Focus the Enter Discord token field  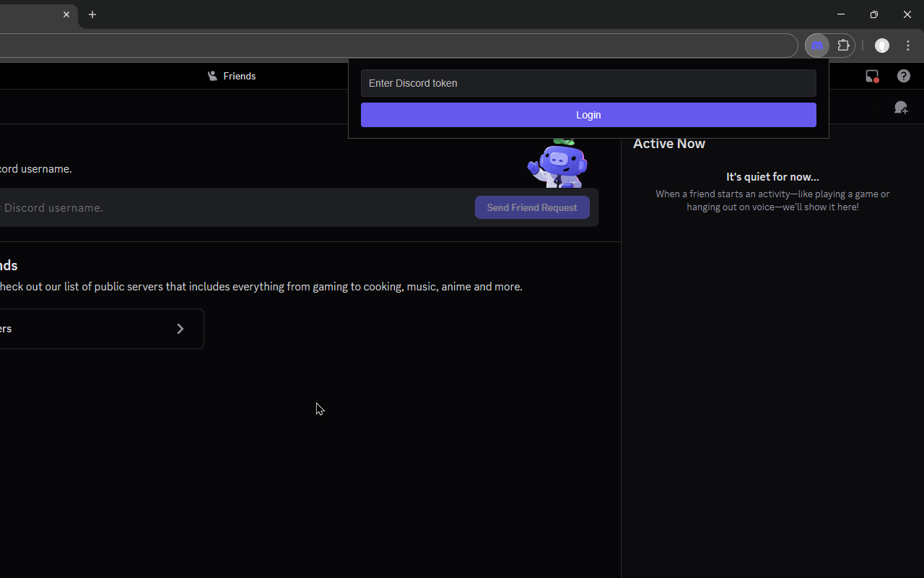[x=588, y=83]
